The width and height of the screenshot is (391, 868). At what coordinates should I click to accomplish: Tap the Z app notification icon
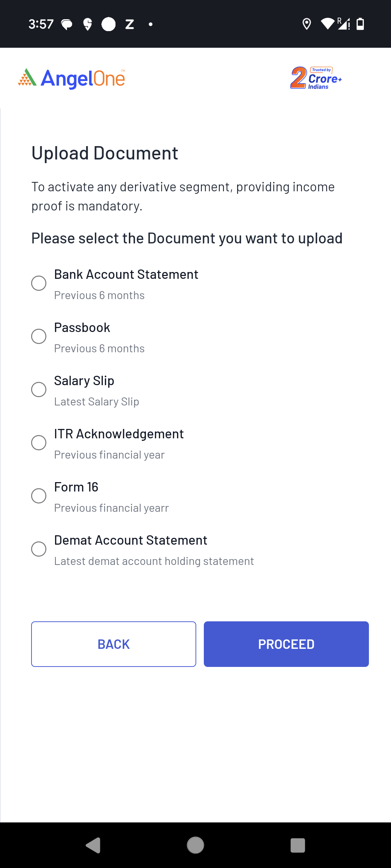point(130,24)
